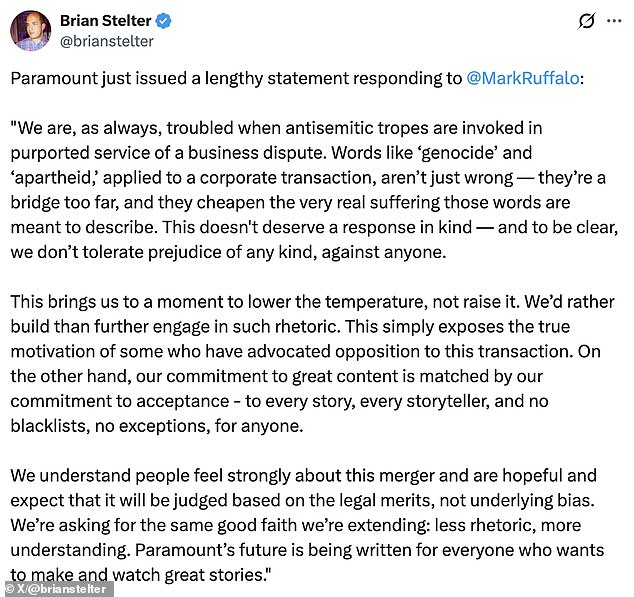The height and width of the screenshot is (597, 634).
Task: Click the line 'we don't tolerate prejudice of any kind'
Action: pyautogui.click(x=228, y=252)
